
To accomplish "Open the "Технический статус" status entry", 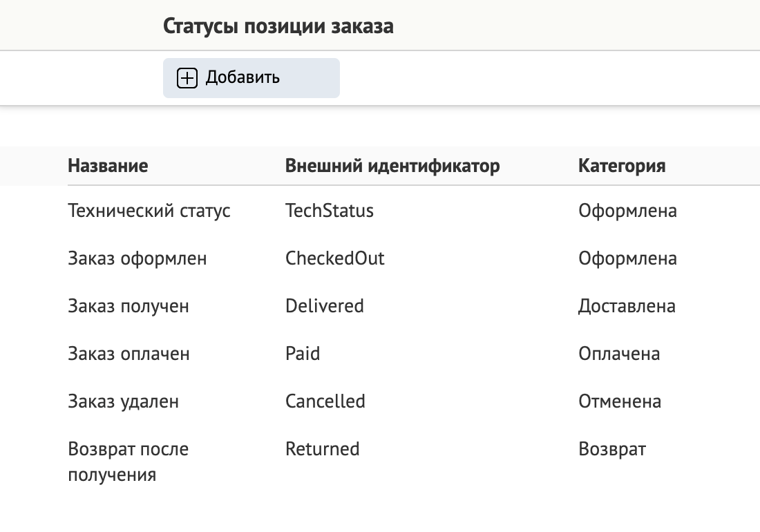I will click(149, 211).
